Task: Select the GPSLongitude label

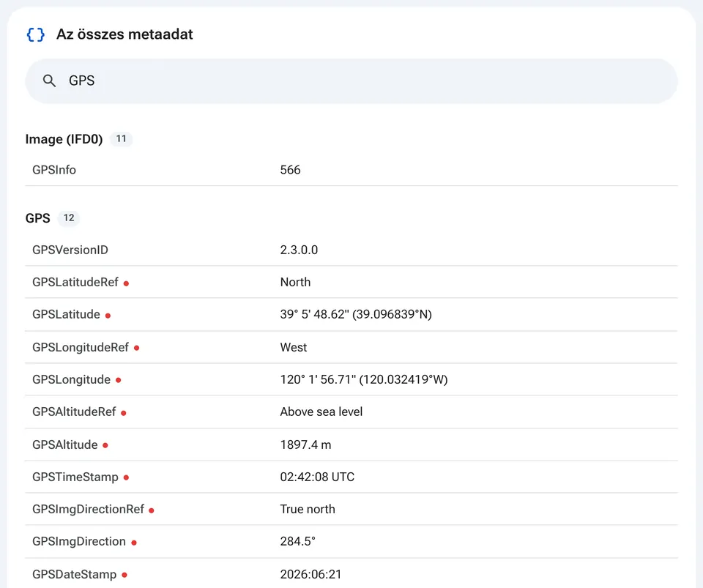Action: point(72,380)
